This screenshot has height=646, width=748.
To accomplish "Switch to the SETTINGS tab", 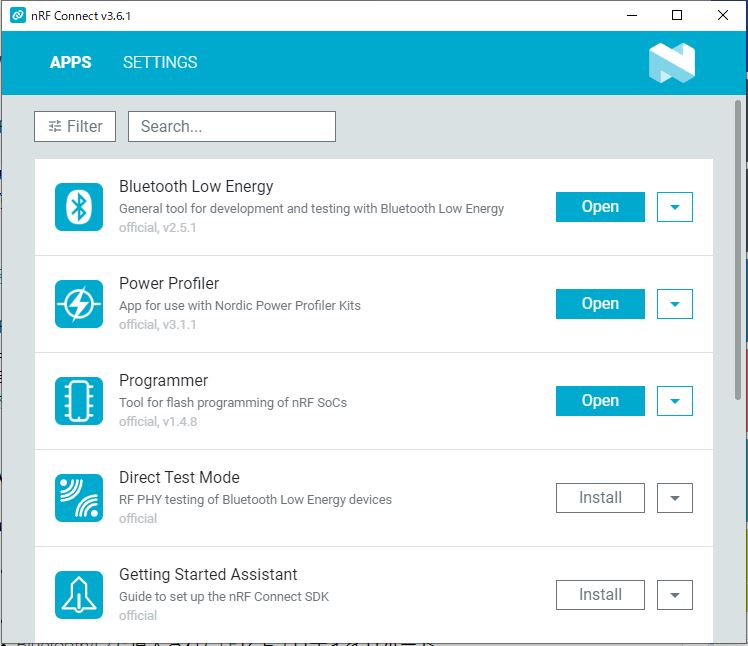I will (160, 62).
